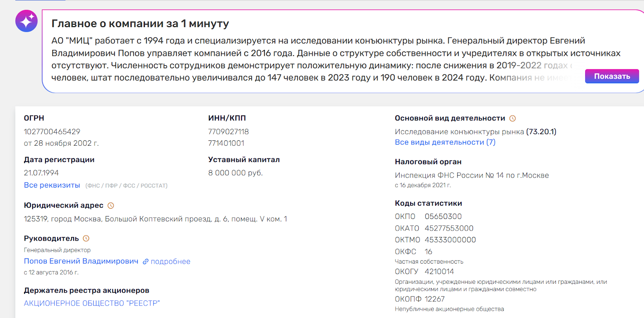Click the Генеральный директор label
Image resolution: width=644 pixels, height=318 pixels.
click(57, 250)
